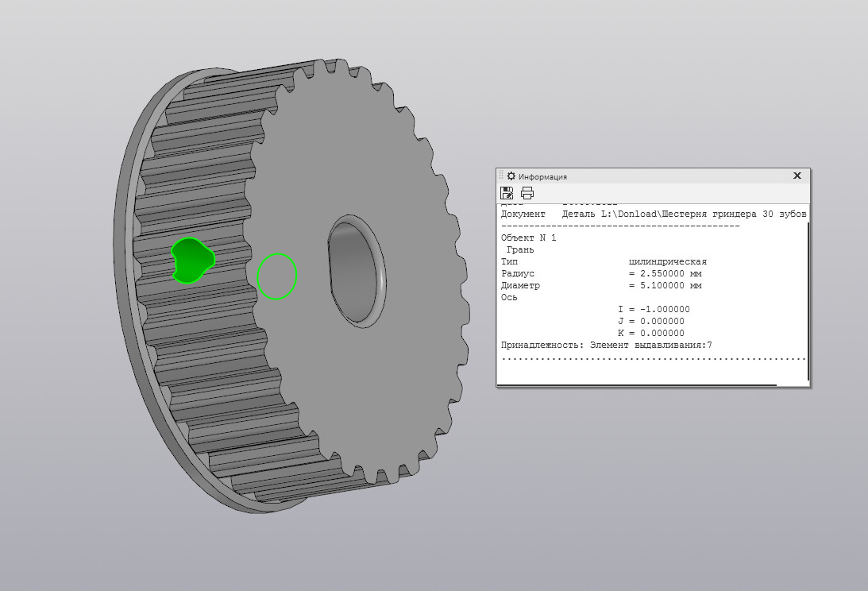The width and height of the screenshot is (868, 591).
Task: Print the Информация report
Action: pos(527,193)
